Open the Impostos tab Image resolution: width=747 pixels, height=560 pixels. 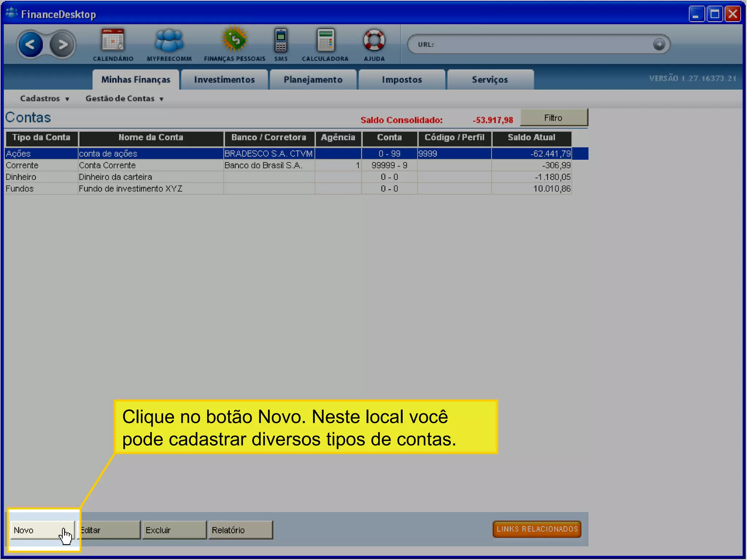point(402,79)
